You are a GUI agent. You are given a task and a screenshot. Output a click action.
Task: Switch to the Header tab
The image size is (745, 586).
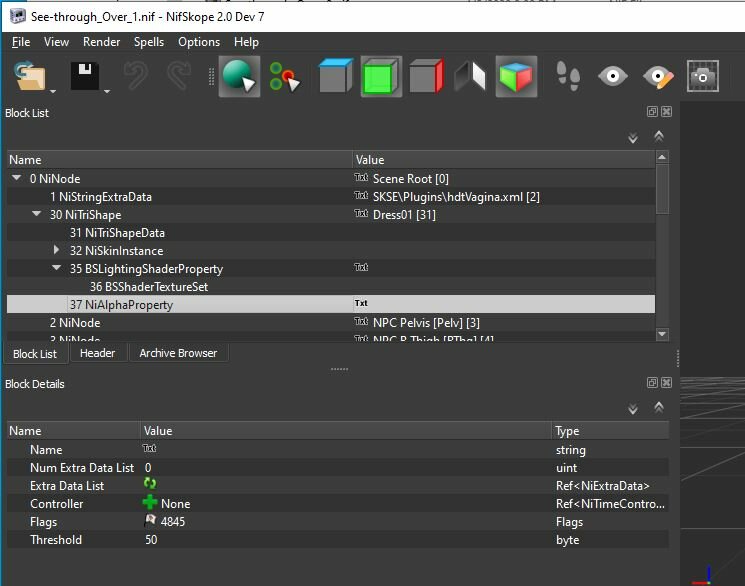click(x=97, y=353)
